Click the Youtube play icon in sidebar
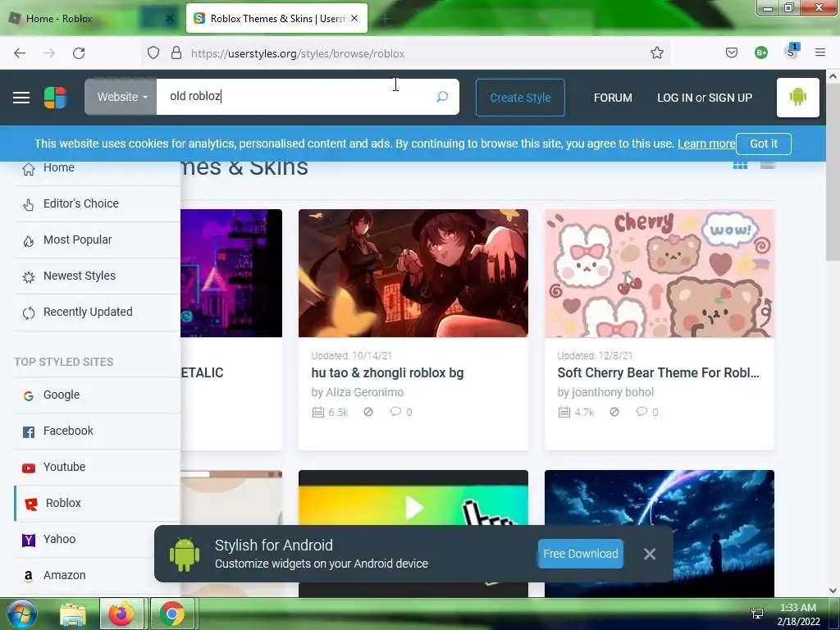 click(x=29, y=468)
